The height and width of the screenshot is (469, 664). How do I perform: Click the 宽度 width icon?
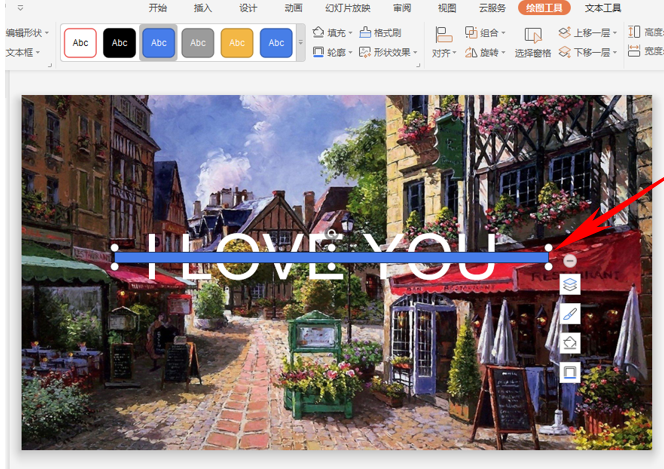[x=634, y=51]
